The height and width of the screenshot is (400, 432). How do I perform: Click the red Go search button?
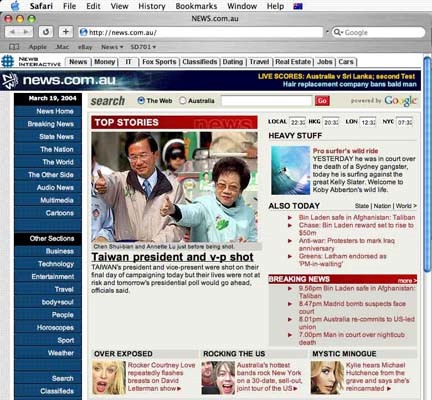322,101
